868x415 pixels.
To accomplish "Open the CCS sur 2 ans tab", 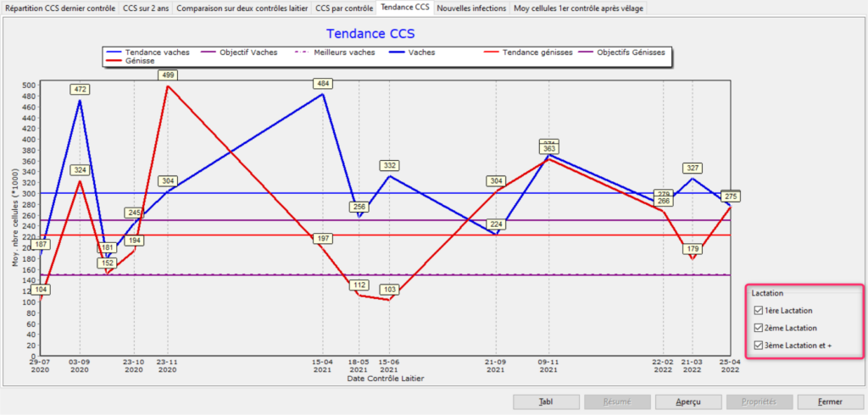I will click(x=147, y=8).
